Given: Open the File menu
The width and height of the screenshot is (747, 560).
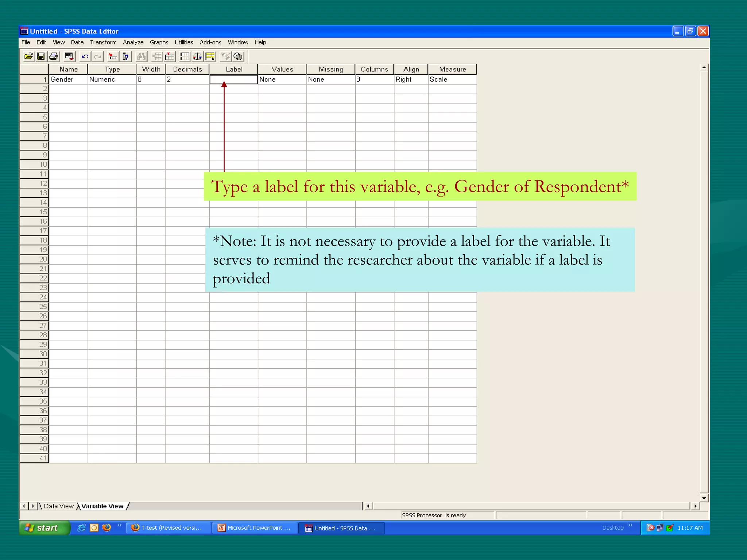Looking at the screenshot, I should 26,42.
